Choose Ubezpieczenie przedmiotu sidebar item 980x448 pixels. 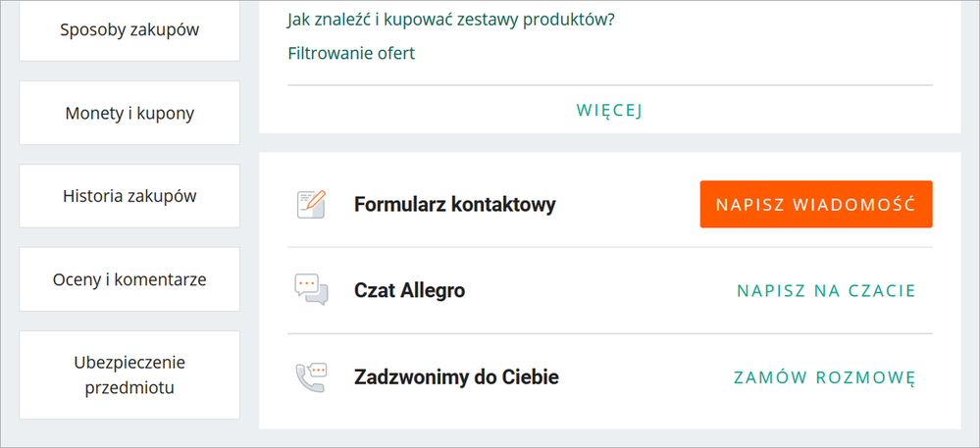(x=129, y=374)
